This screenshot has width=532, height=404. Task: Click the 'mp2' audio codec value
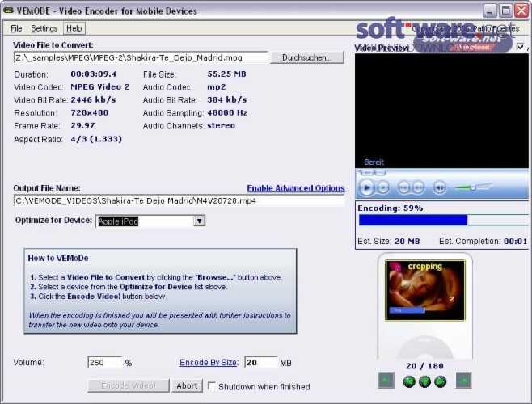coord(217,87)
